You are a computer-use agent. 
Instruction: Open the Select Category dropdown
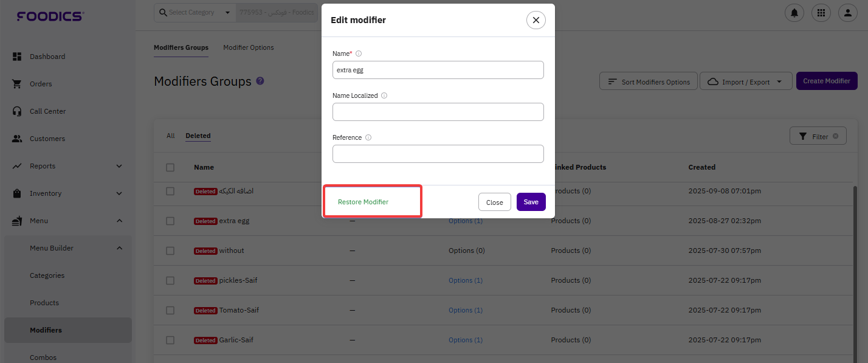coord(195,12)
